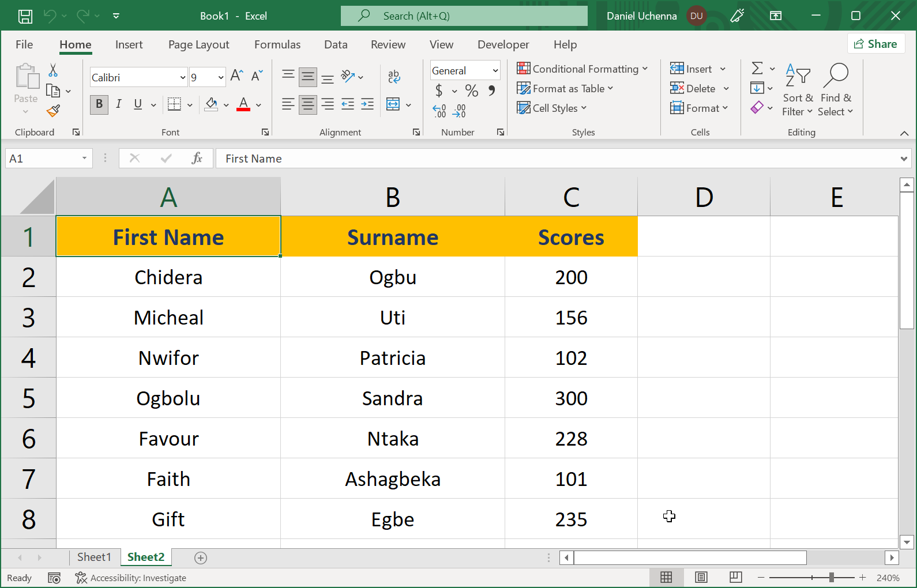Apply Percent Style number format
The width and height of the screenshot is (917, 588).
472,91
